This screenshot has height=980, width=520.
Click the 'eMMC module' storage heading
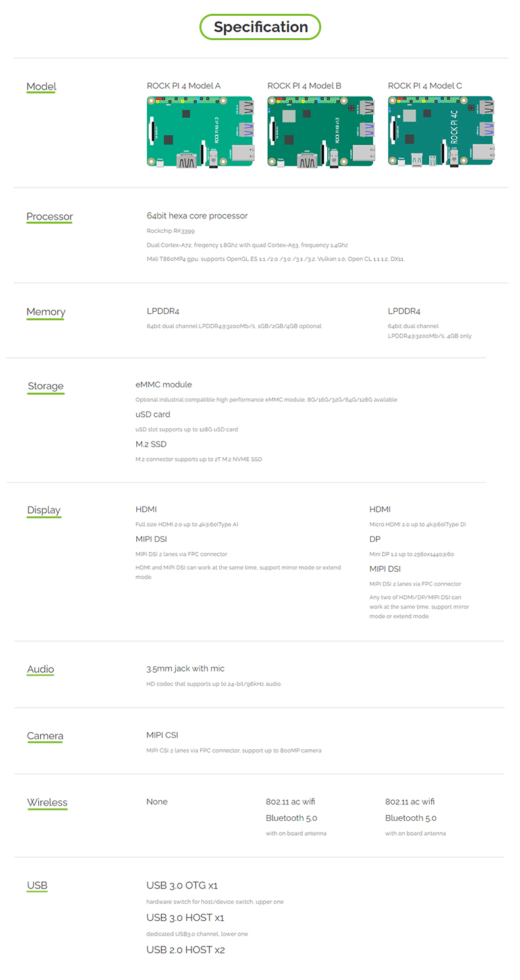pyautogui.click(x=164, y=384)
